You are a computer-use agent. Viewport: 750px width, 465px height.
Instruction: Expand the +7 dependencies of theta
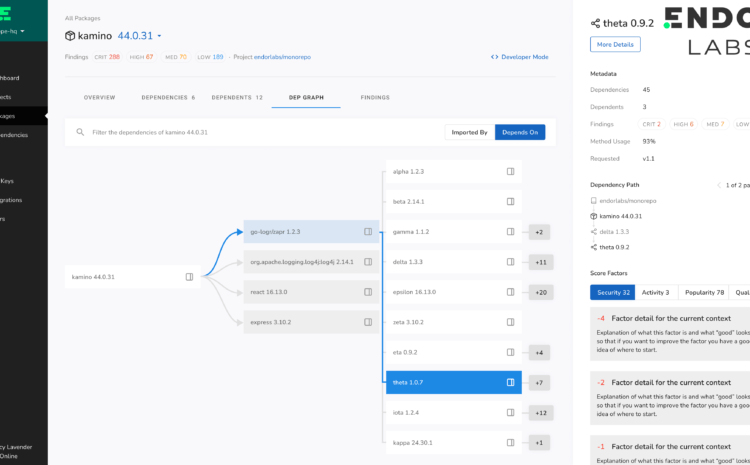click(x=539, y=383)
